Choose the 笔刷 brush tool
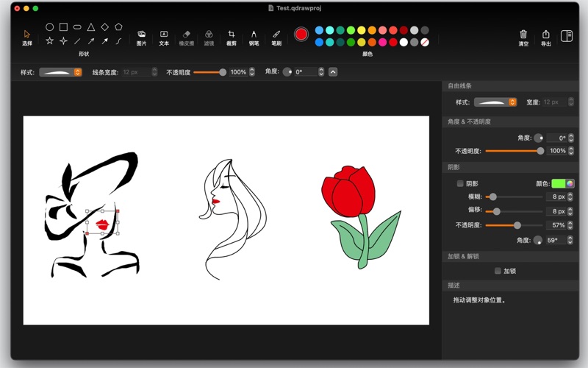Viewport: 588px width, 368px height. tap(276, 35)
